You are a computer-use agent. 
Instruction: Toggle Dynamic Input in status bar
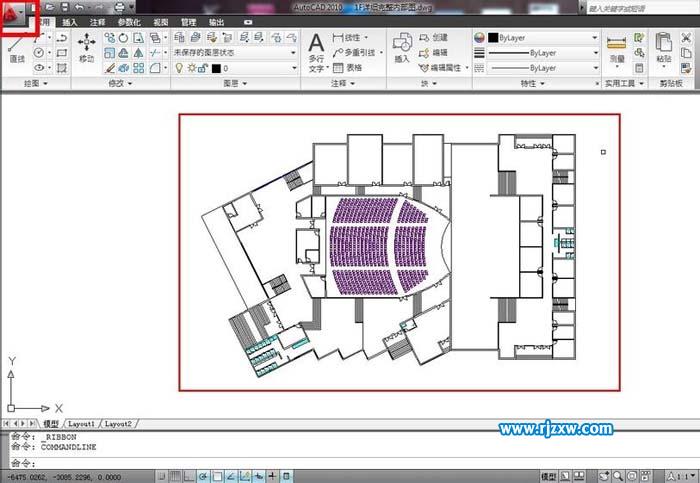pos(258,476)
